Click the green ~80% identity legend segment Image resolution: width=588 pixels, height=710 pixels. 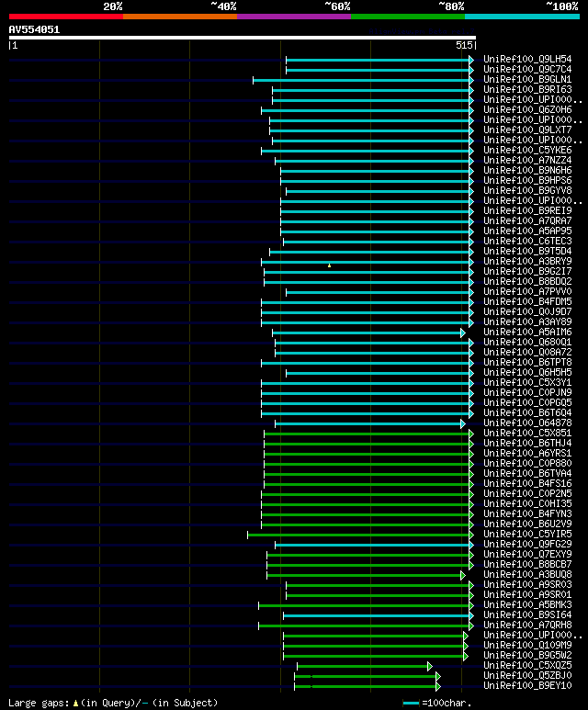[408, 17]
